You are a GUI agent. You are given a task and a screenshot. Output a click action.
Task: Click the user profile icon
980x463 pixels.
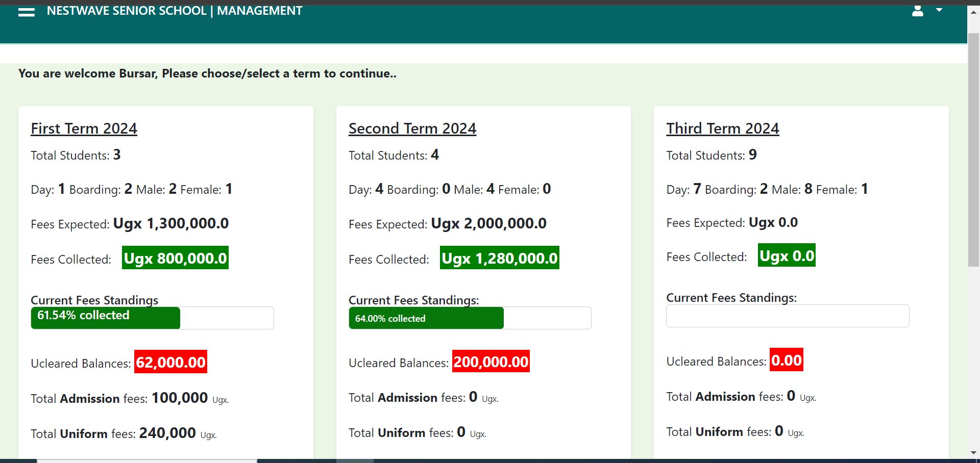[x=917, y=11]
